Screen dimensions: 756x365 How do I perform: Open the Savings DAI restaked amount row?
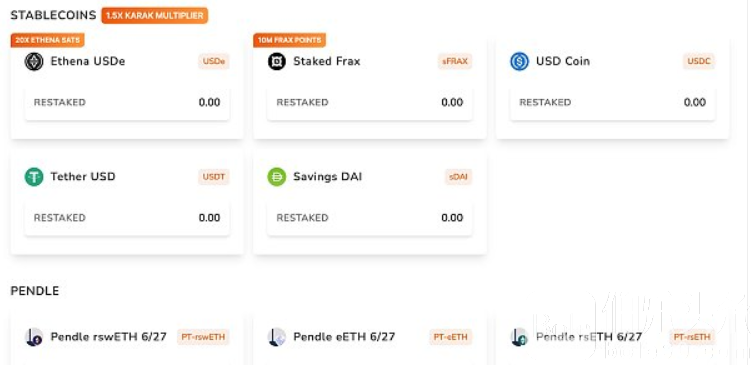pos(369,217)
